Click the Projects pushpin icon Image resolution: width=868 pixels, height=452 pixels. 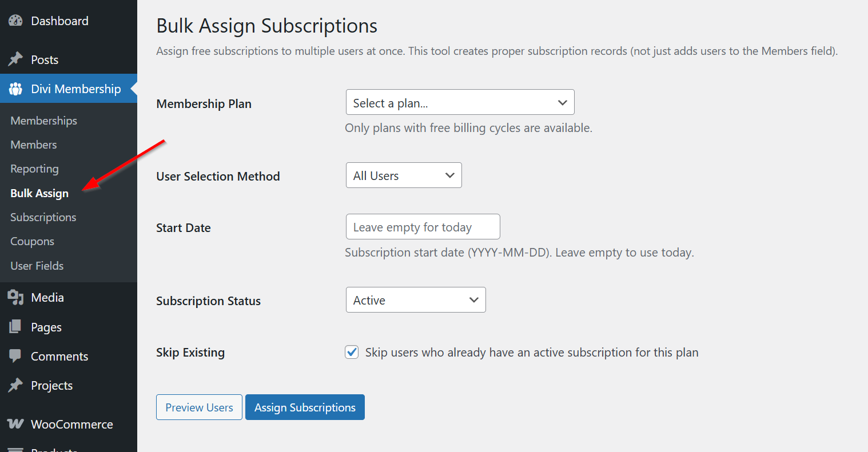click(x=15, y=385)
